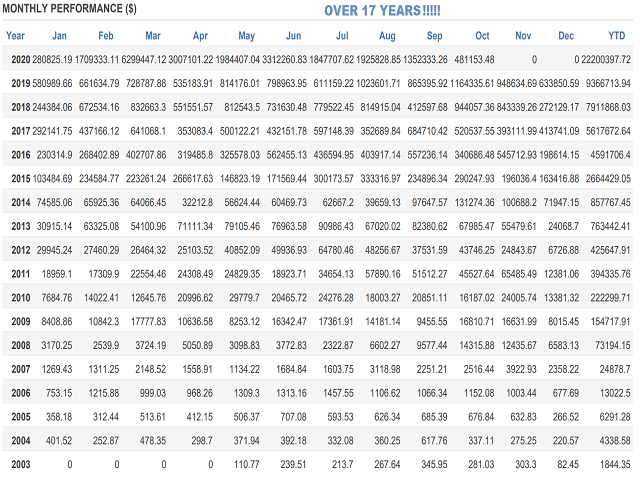Select the 2004 year row label
640x480 pixels.
[x=21, y=440]
